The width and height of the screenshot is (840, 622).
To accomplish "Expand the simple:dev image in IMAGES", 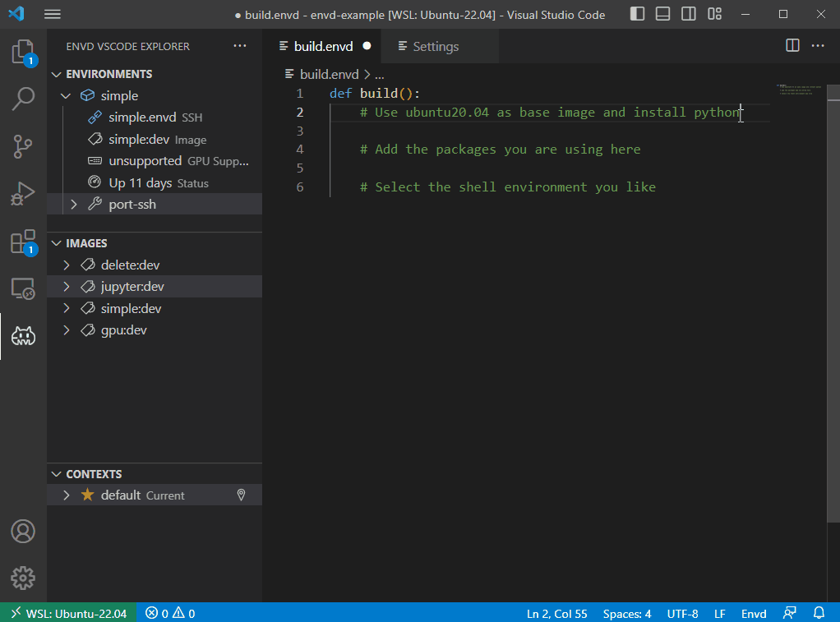I will (x=66, y=308).
